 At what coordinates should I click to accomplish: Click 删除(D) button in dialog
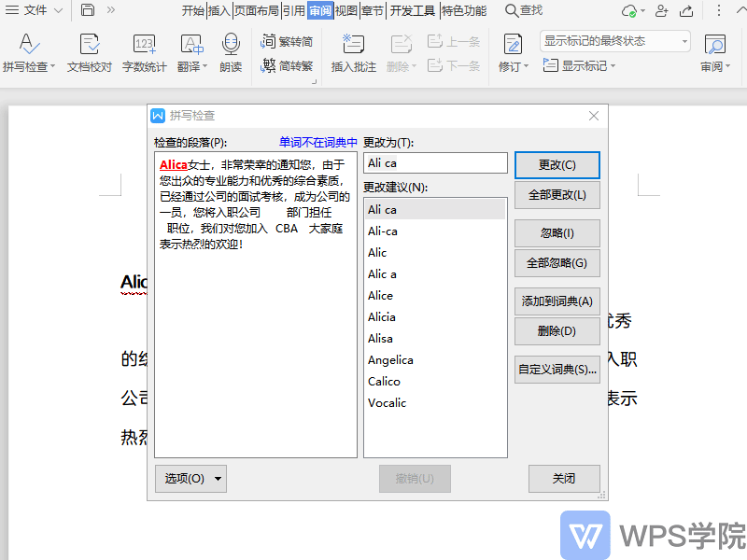(557, 331)
